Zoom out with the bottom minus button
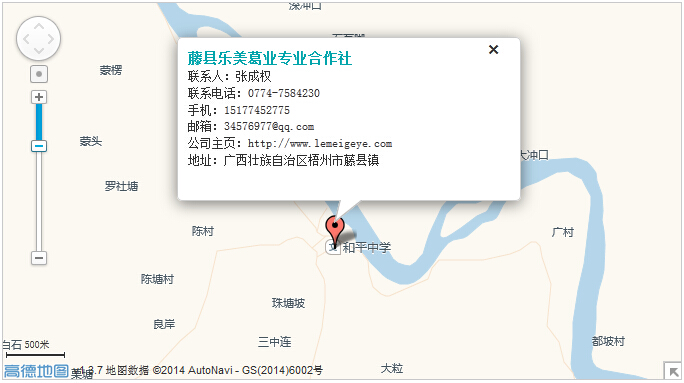This screenshot has width=684, height=383. (x=39, y=258)
